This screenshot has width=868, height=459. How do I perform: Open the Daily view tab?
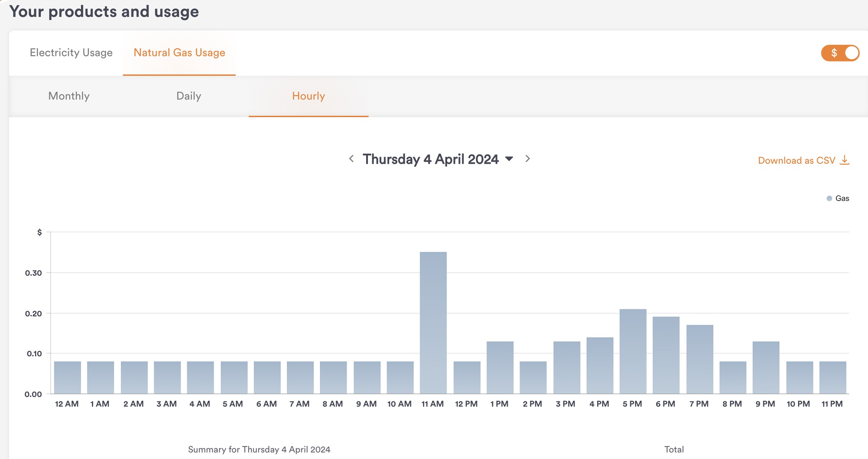click(x=189, y=96)
